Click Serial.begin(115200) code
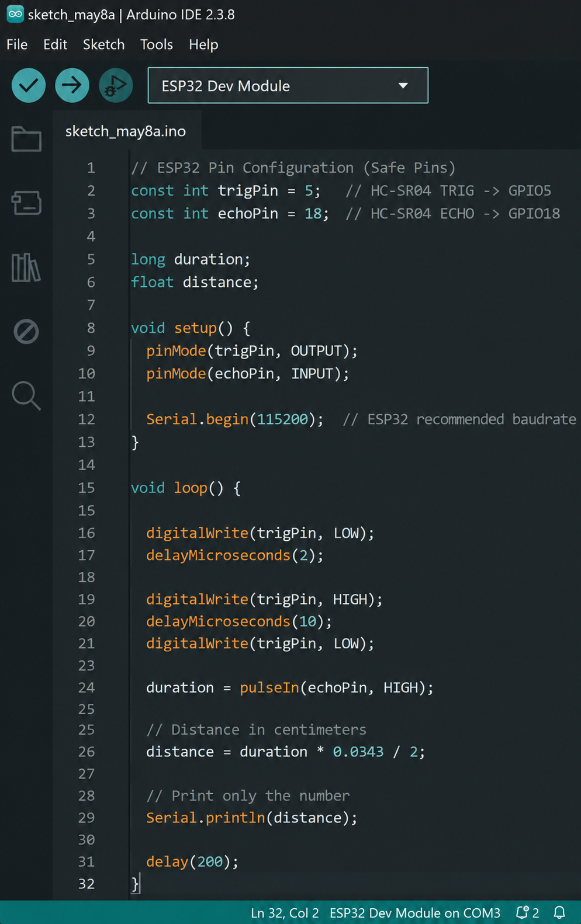Image resolution: width=581 pixels, height=924 pixels. 234,419
